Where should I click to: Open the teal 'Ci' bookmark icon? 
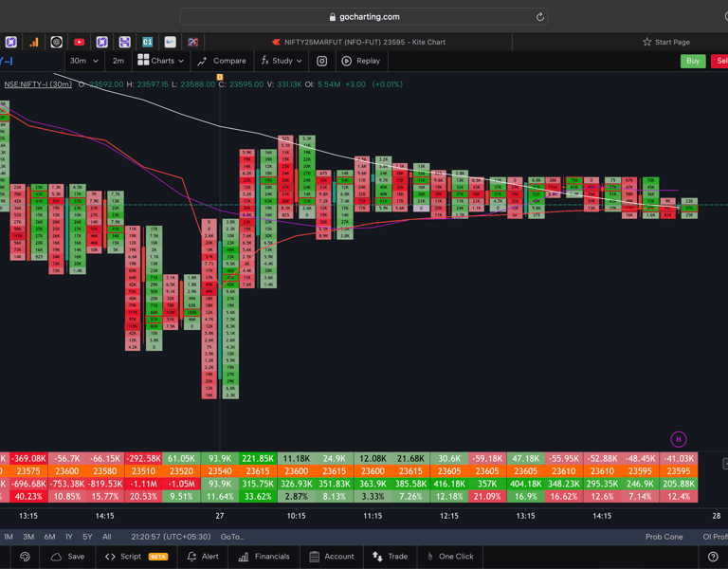click(x=147, y=43)
